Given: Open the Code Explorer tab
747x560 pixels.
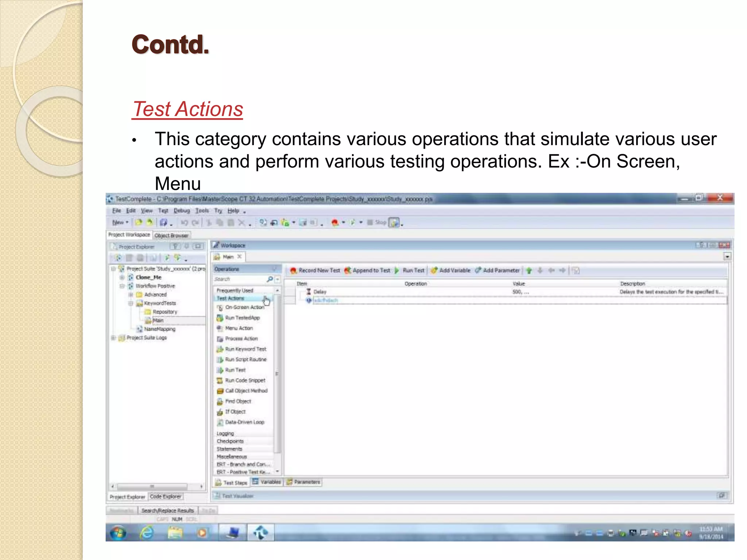Looking at the screenshot, I should (x=165, y=497).
